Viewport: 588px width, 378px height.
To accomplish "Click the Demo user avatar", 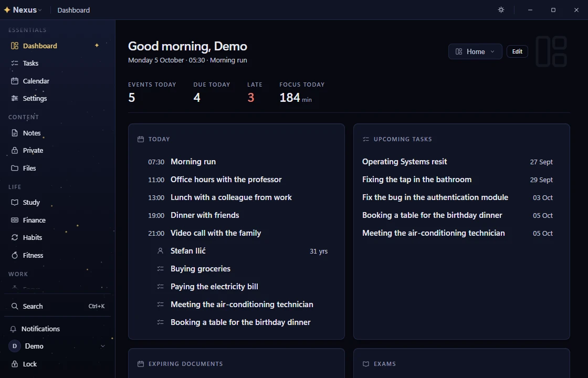I will coord(15,346).
